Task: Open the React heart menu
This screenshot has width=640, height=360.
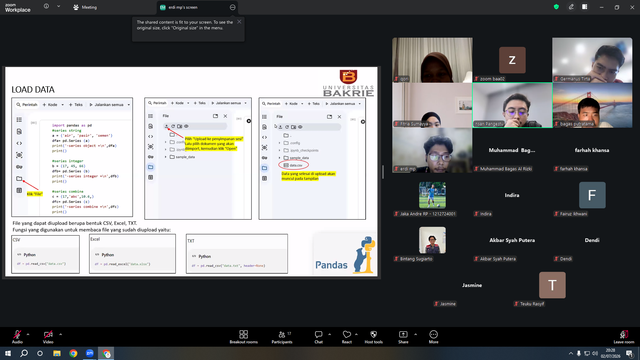Action: [x=347, y=337]
